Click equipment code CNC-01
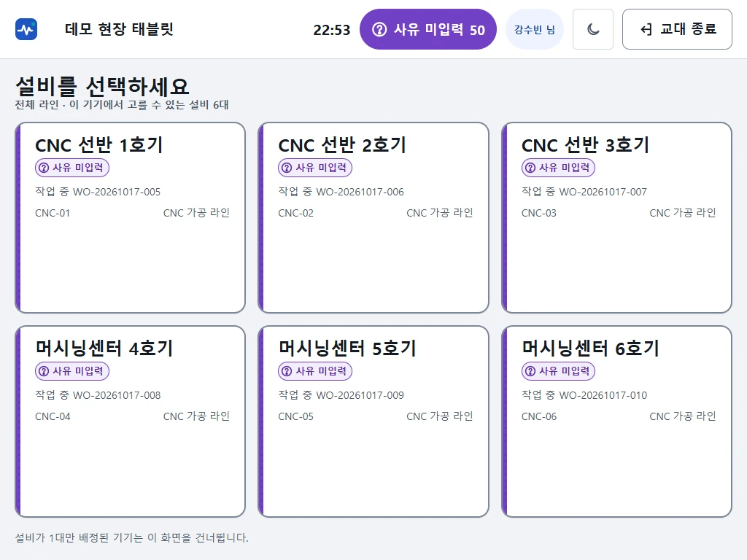 53,214
